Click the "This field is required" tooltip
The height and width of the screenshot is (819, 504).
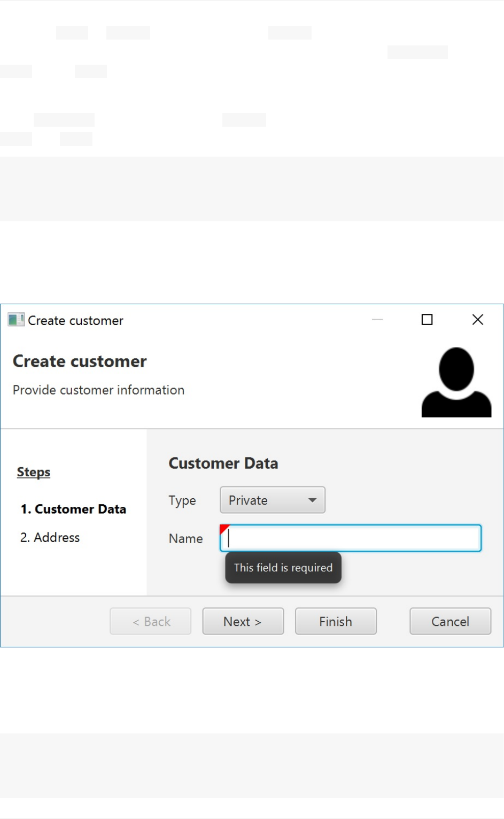pyautogui.click(x=283, y=568)
